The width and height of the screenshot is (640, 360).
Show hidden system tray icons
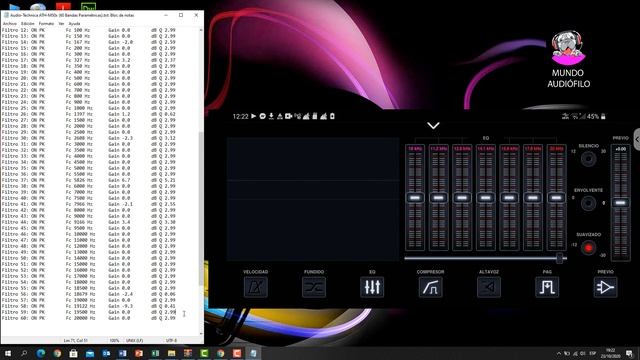pos(558,353)
